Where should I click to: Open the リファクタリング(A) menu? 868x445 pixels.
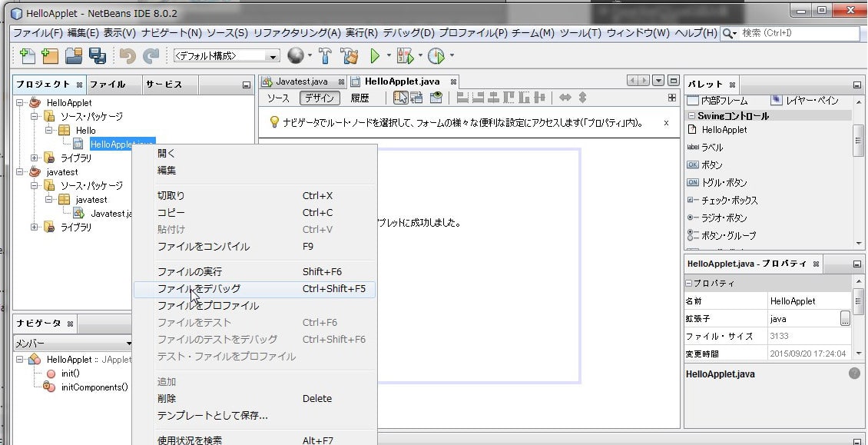[x=297, y=33]
